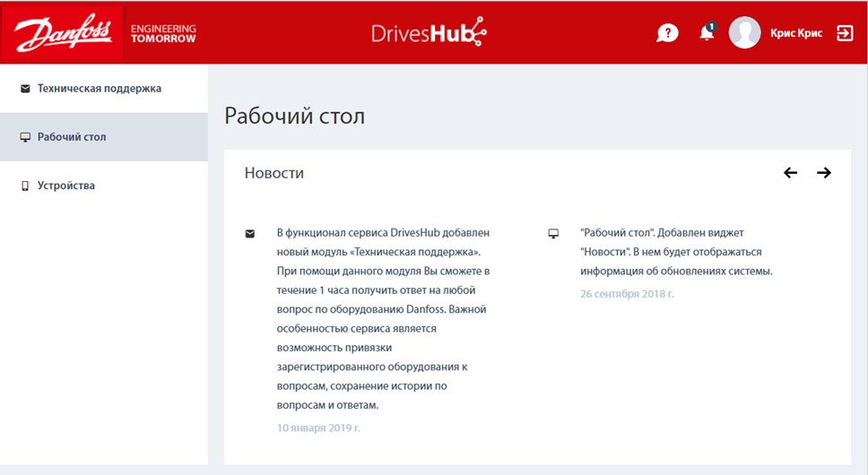
Task: Click the user profile avatar
Action: pyautogui.click(x=744, y=33)
